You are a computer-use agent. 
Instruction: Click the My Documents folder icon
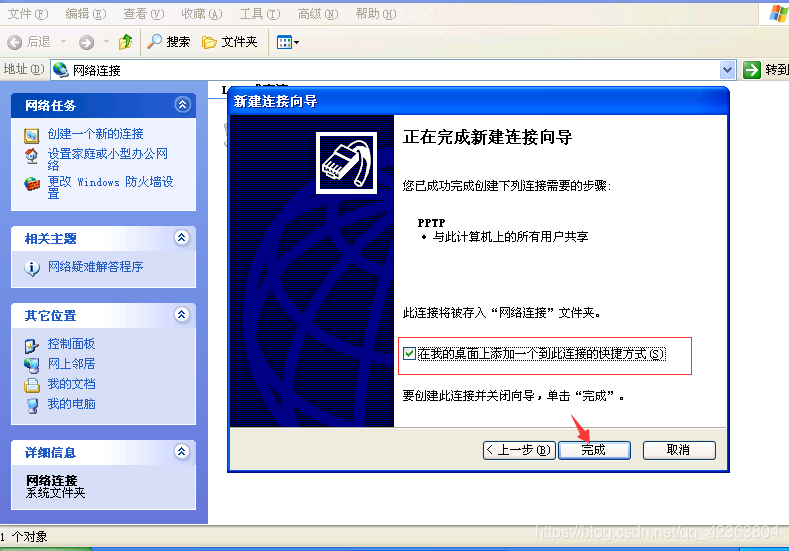(32, 385)
